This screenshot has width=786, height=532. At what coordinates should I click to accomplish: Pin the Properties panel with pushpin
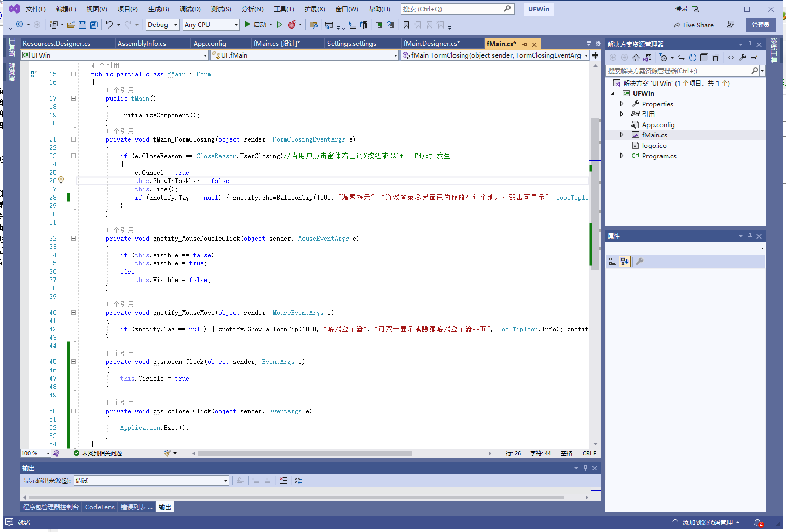pos(750,236)
